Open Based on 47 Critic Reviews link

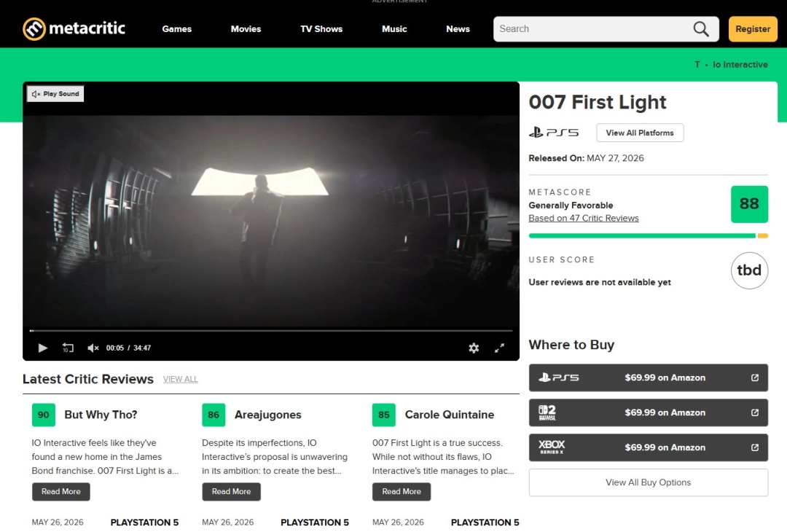[x=583, y=219]
